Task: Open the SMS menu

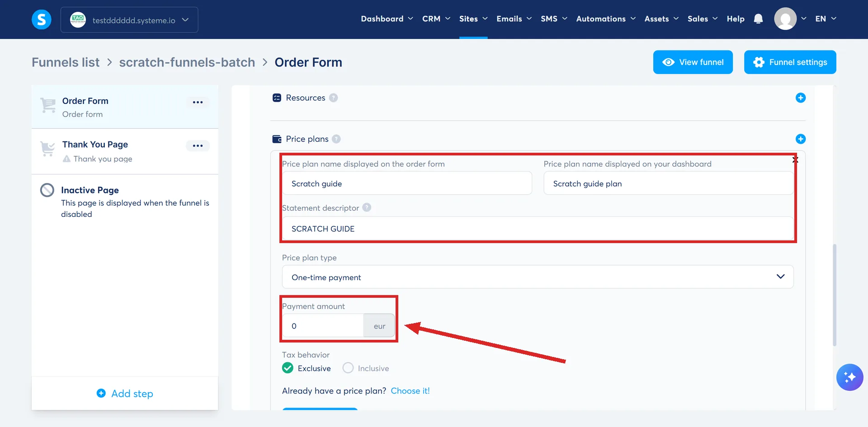Action: tap(554, 19)
